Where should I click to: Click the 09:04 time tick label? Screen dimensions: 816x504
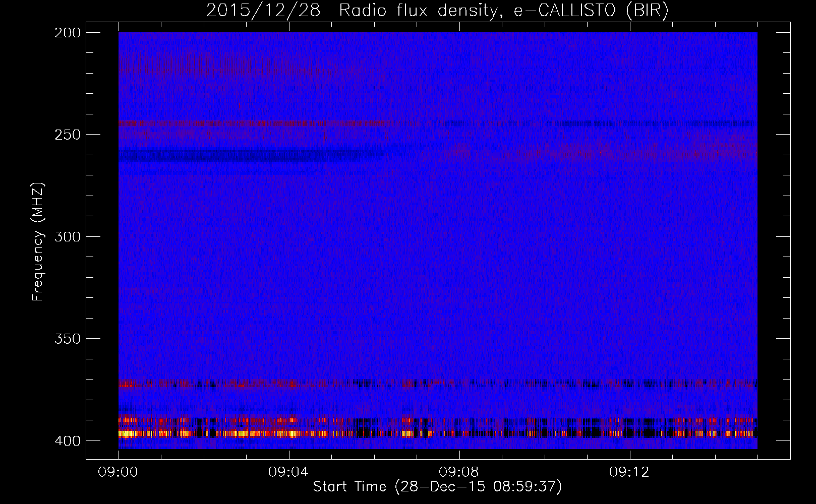coord(288,472)
